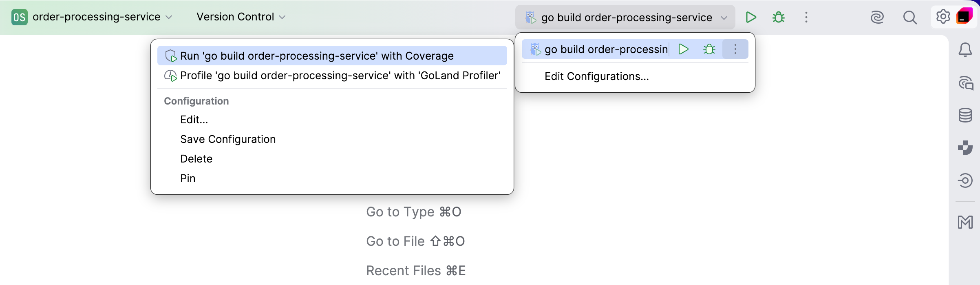This screenshot has width=980, height=285.
Task: Click Edit Configurations... in the popup
Action: click(x=596, y=76)
